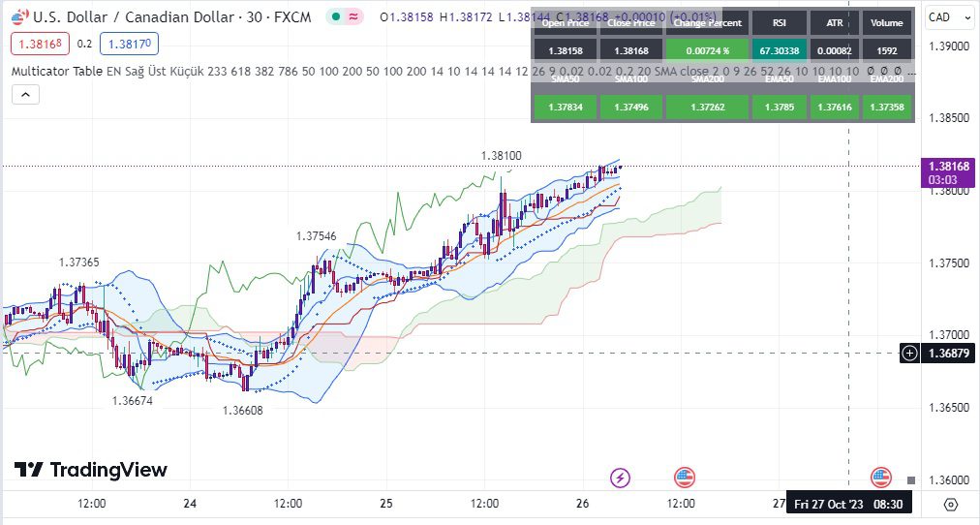
Task: Click the Close Price header cell
Action: tap(631, 23)
